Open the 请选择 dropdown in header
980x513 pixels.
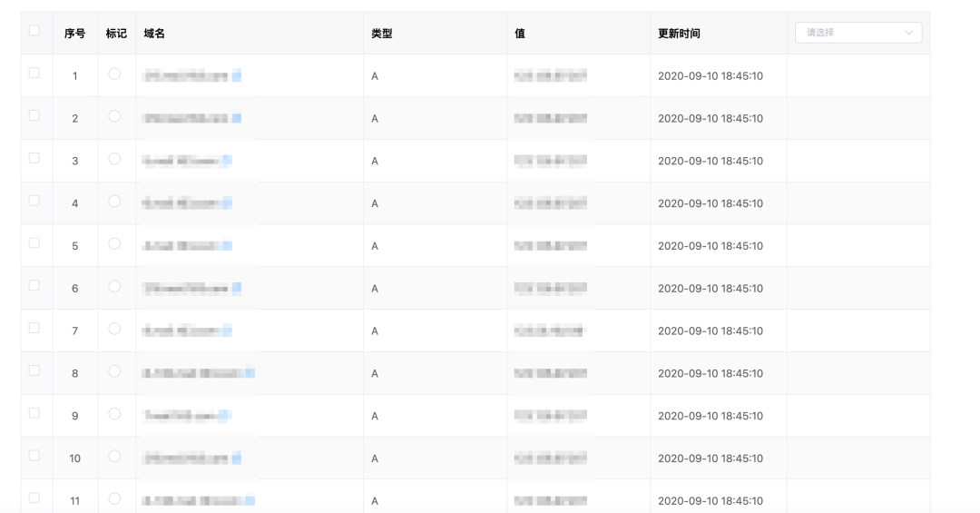[x=857, y=33]
